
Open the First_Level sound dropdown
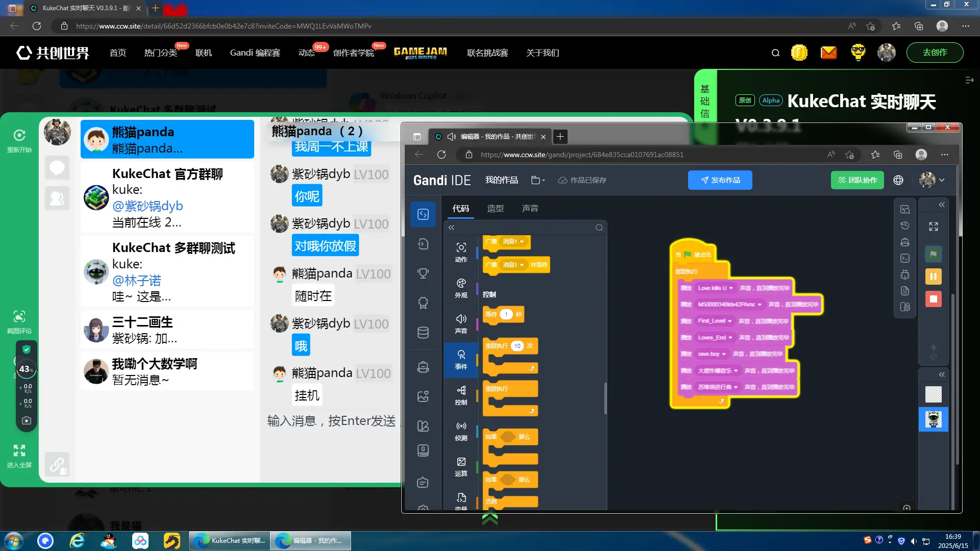(x=715, y=321)
